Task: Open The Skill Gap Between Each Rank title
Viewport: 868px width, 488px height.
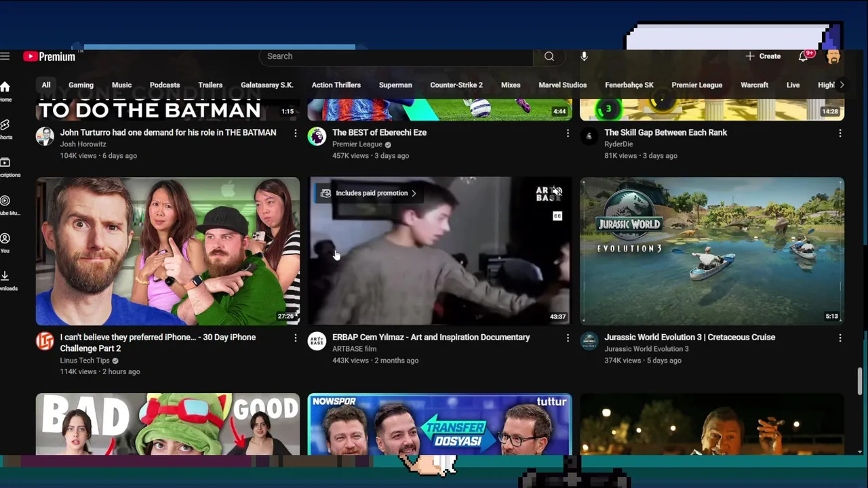Action: coord(665,132)
